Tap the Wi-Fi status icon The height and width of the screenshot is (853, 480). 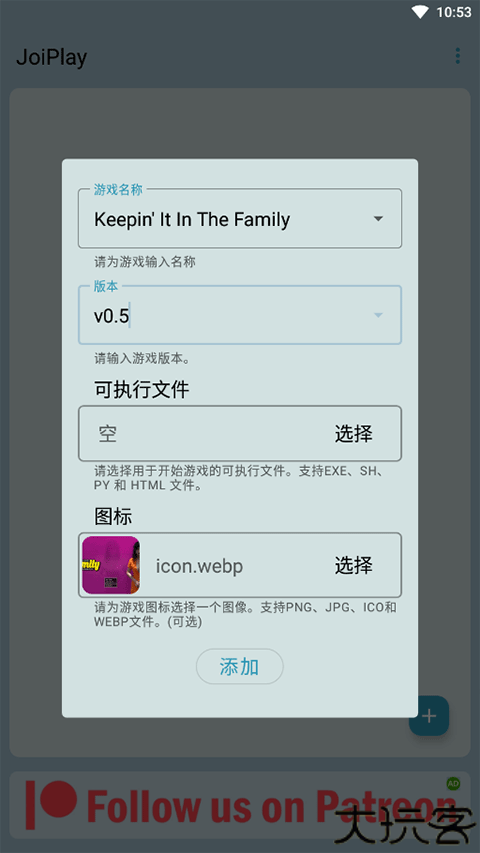point(420,12)
